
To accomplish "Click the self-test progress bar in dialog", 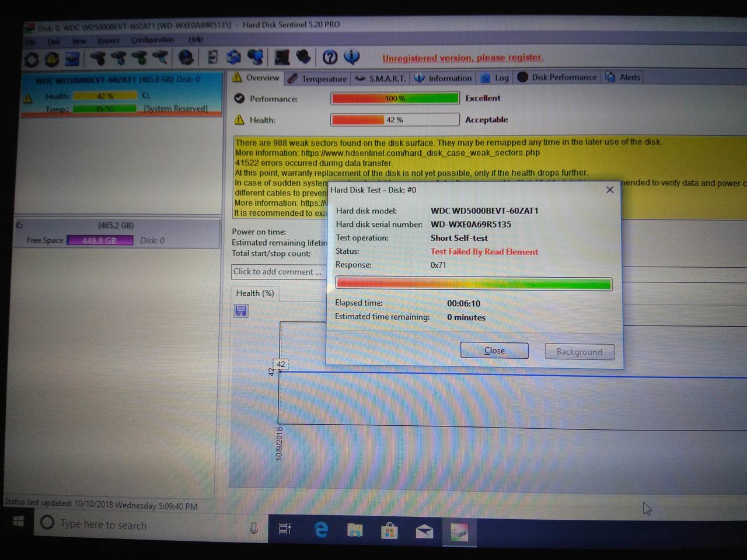I will [x=474, y=284].
